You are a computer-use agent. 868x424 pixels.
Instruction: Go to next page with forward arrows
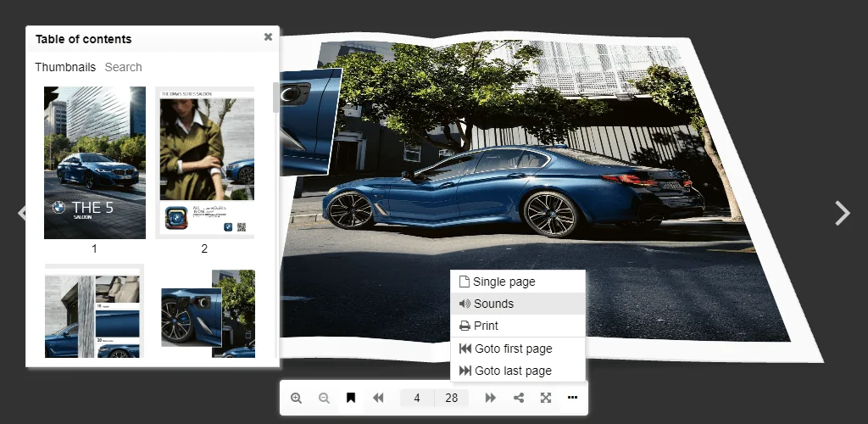tap(491, 398)
